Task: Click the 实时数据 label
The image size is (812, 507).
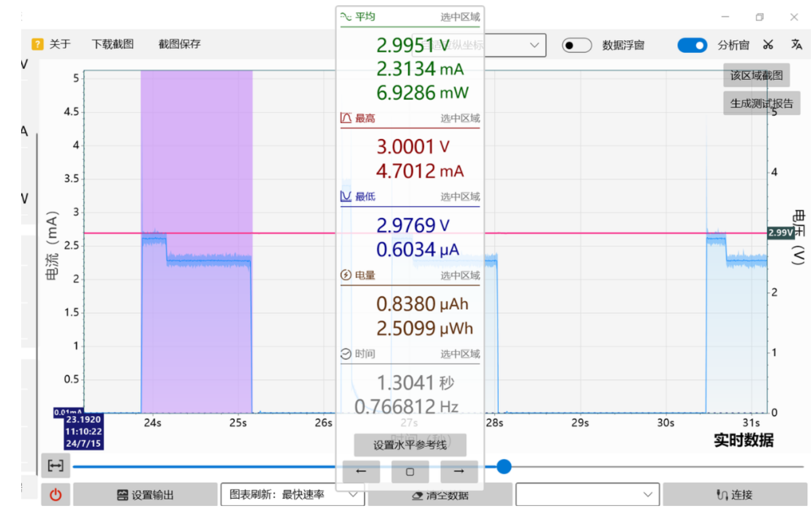Action: pyautogui.click(x=744, y=440)
